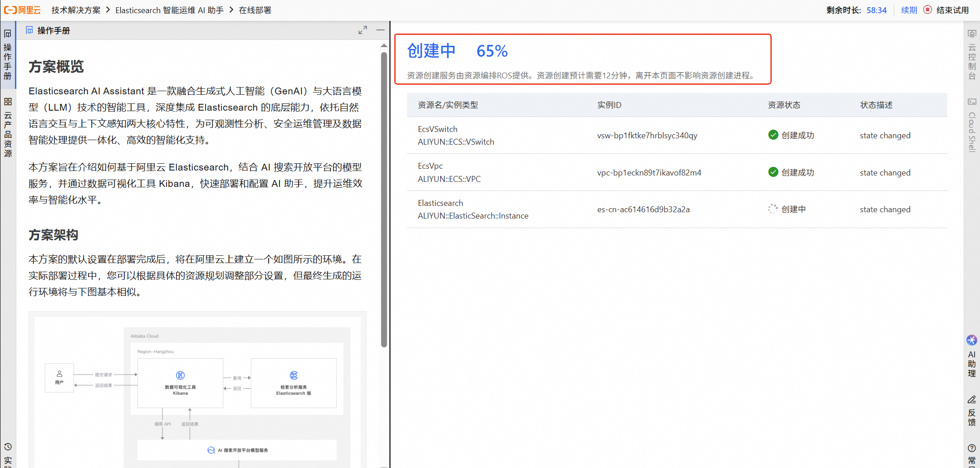Click 结束试用 to end the trial
Screen dimensions: 980x468
point(953,10)
